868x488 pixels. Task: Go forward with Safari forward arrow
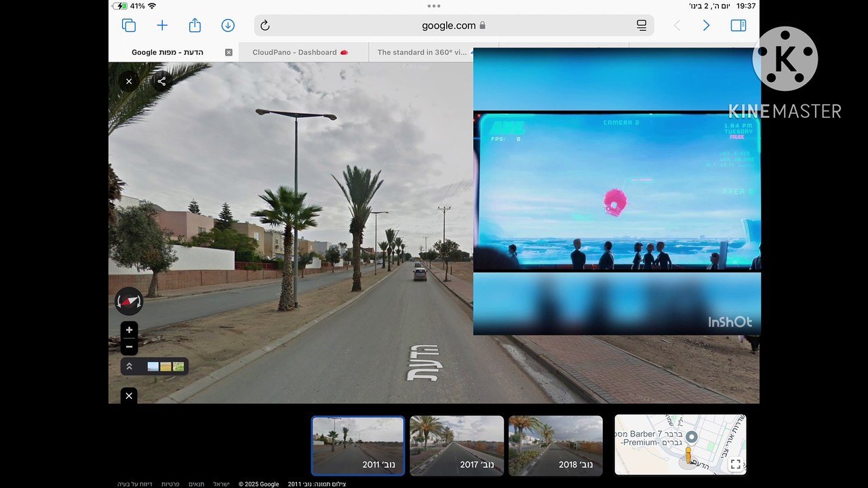click(x=706, y=26)
